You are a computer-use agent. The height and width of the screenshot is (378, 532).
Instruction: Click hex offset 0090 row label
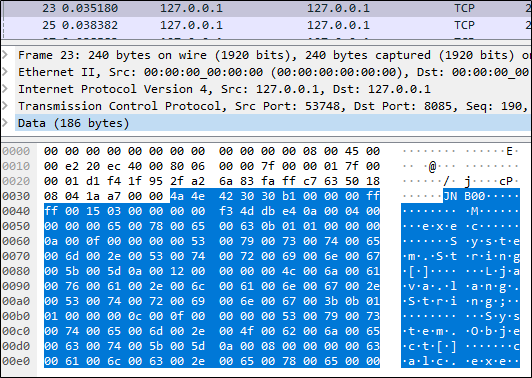[16, 286]
